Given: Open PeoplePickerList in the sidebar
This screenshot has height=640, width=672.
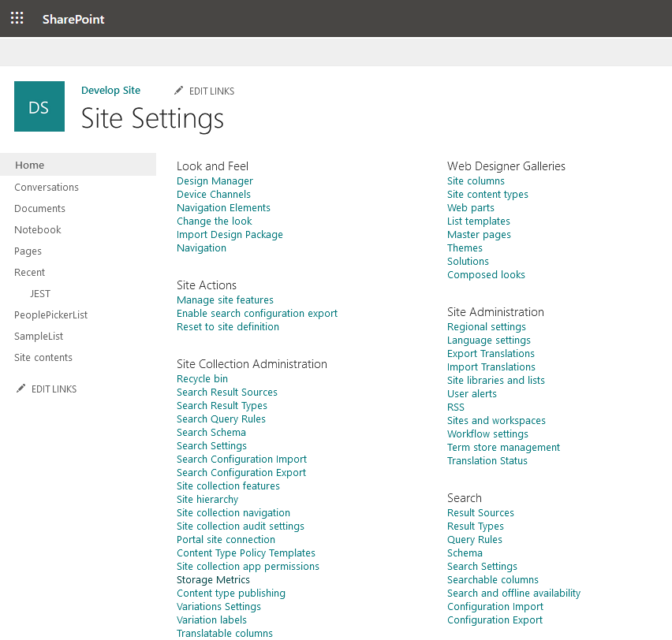Looking at the screenshot, I should click(50, 314).
